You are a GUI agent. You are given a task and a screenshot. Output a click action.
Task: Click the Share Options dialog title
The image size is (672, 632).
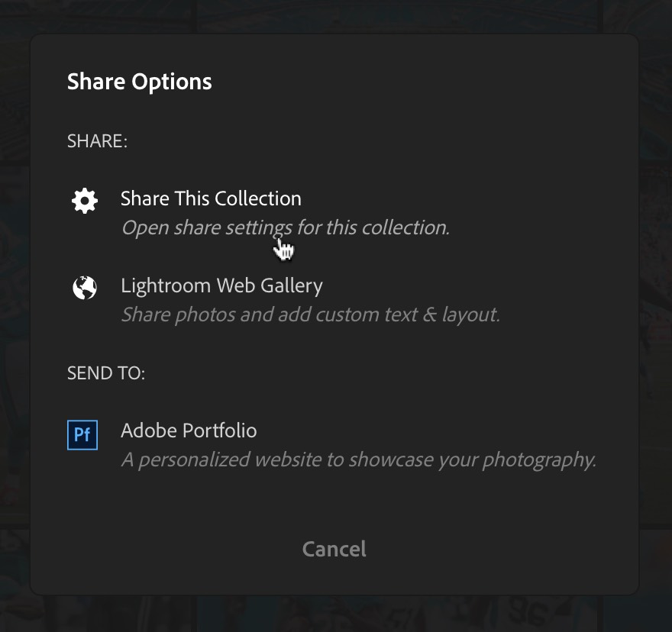(139, 82)
